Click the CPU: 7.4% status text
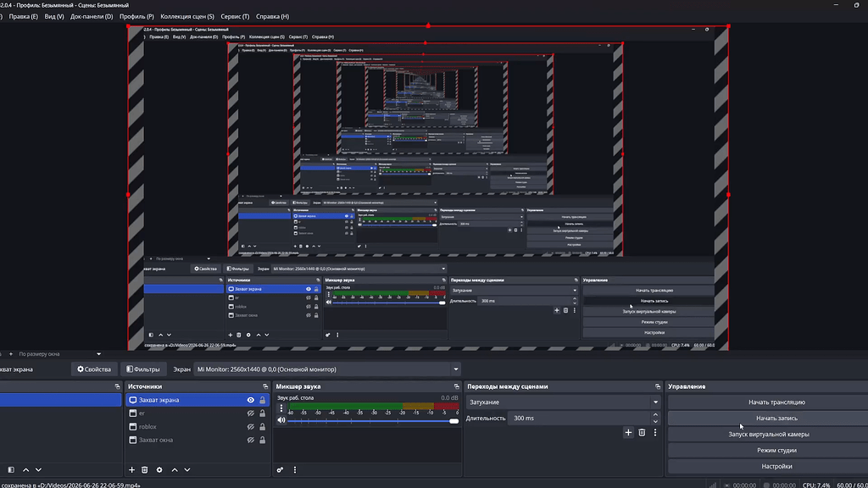 point(816,485)
